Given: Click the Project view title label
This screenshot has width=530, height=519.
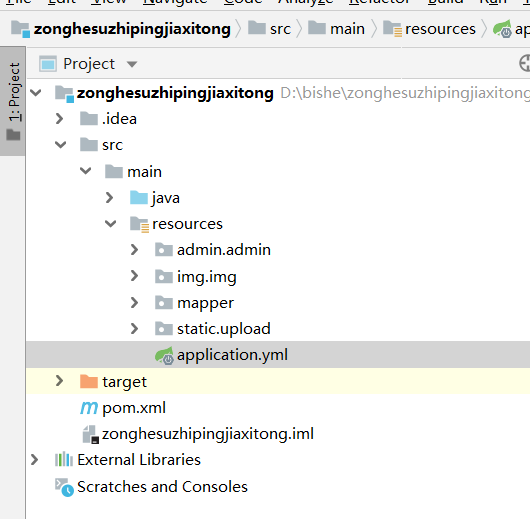Looking at the screenshot, I should [x=89, y=64].
